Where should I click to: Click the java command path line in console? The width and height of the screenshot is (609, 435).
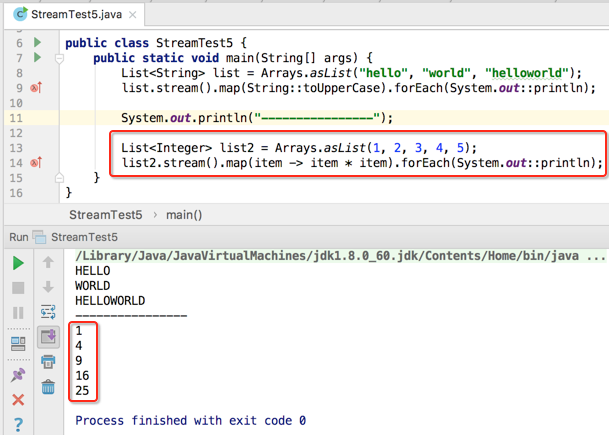340,256
